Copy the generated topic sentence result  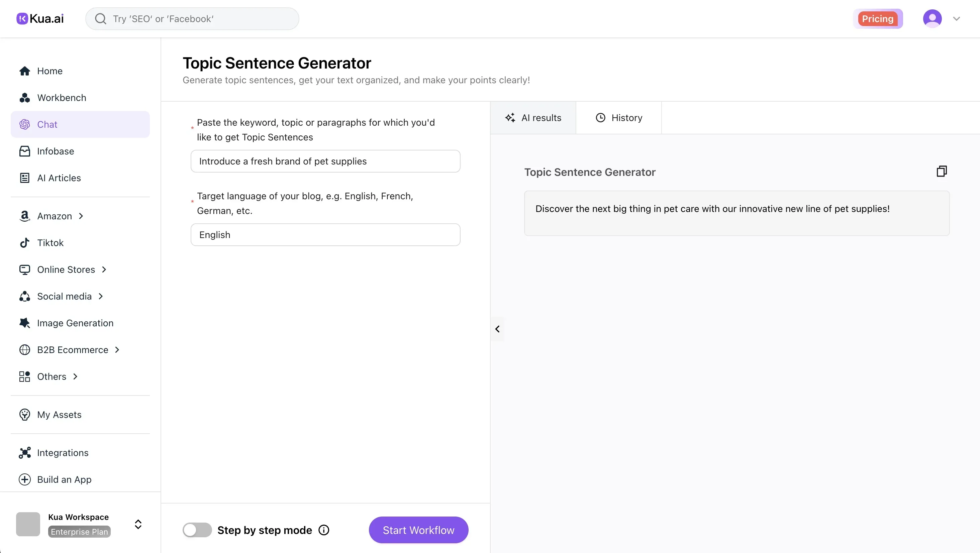point(941,171)
